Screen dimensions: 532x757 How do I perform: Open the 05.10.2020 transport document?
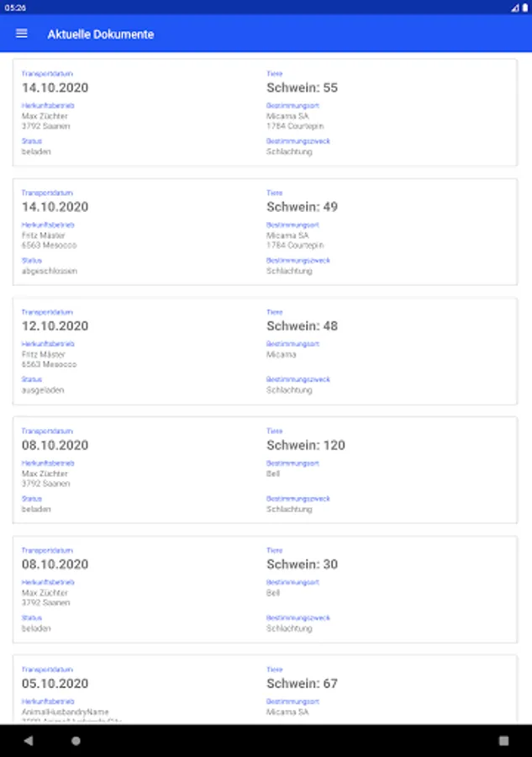[x=265, y=690]
